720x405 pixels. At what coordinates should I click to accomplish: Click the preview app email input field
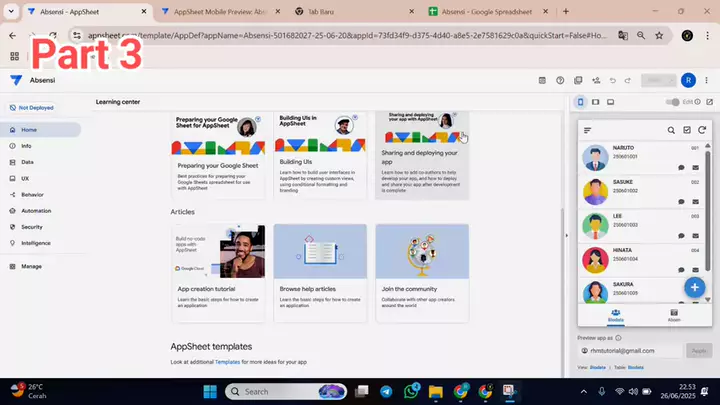[628, 351]
